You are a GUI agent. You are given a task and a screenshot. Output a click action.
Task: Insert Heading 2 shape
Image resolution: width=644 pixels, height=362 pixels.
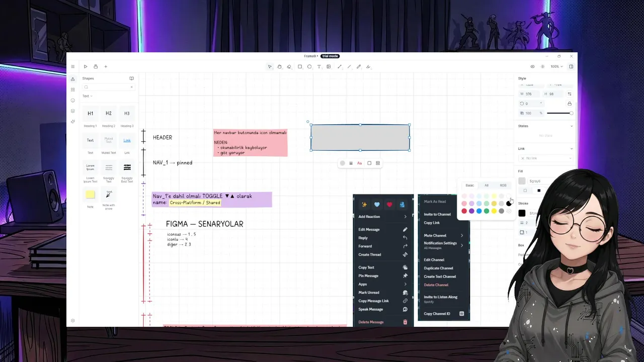coord(108,114)
